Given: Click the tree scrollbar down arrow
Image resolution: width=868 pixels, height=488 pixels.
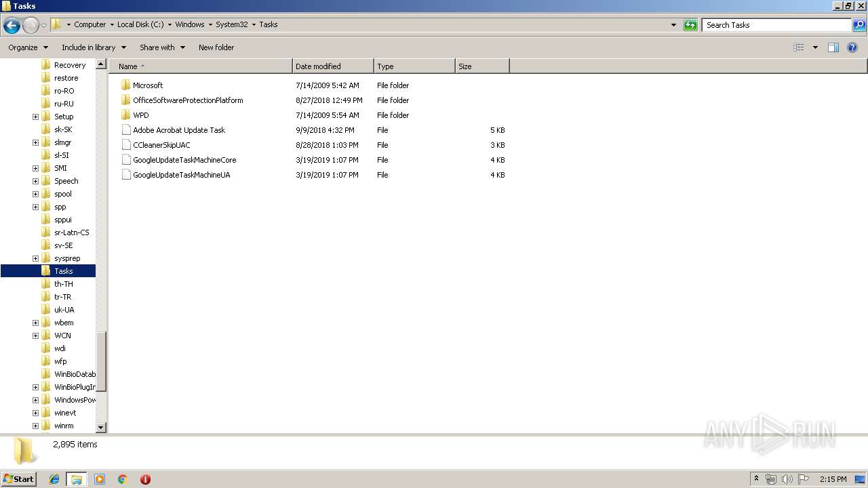Looking at the screenshot, I should 101,427.
